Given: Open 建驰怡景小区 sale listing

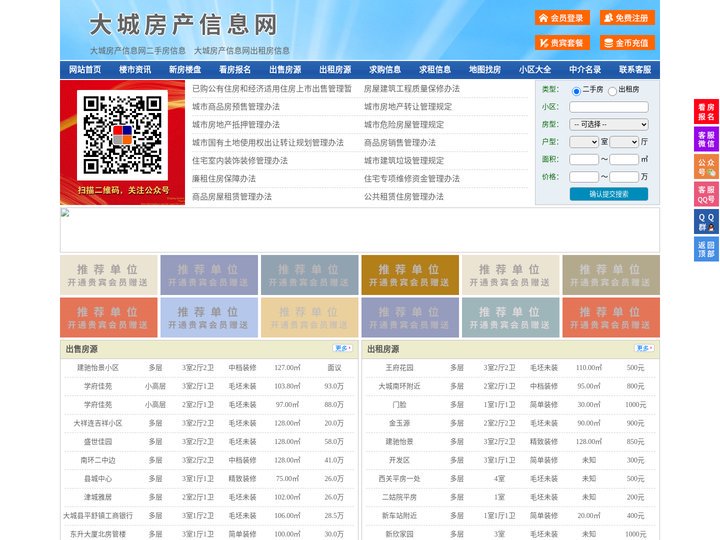Looking at the screenshot, I should coord(98,368).
